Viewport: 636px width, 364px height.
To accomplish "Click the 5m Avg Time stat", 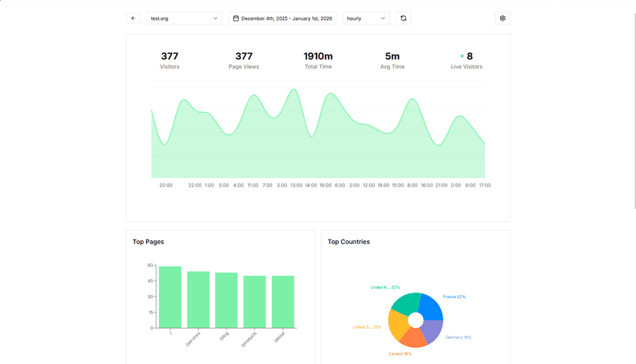I will click(393, 61).
